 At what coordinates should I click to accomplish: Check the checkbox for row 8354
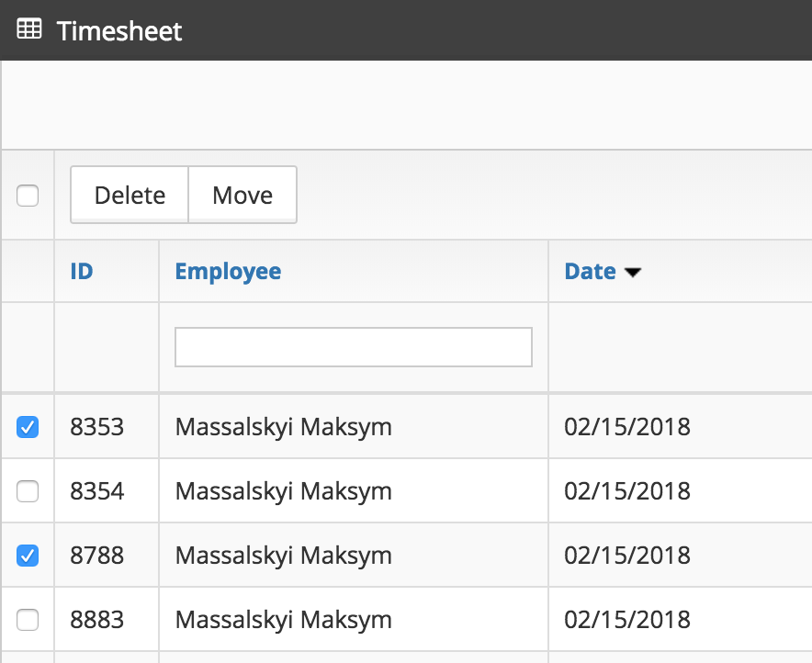[28, 491]
